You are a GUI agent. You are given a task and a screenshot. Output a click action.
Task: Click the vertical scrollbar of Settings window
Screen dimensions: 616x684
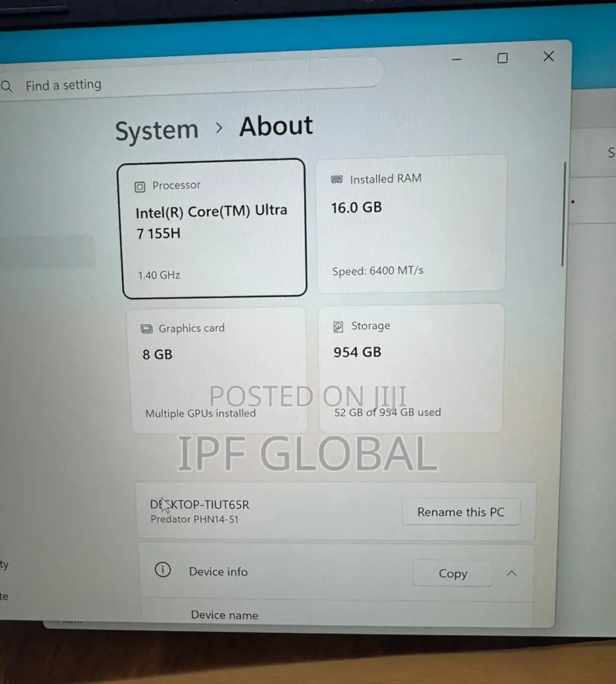563,214
